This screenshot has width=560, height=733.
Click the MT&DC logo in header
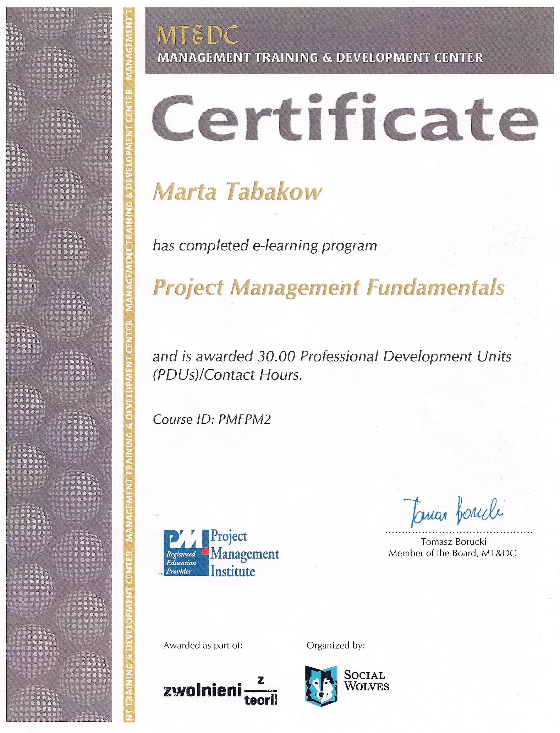(x=198, y=35)
